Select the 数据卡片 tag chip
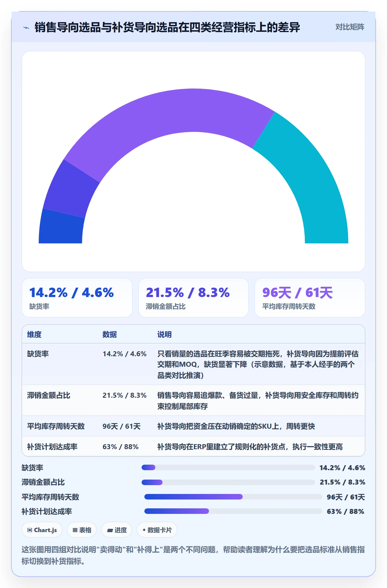 click(x=157, y=530)
